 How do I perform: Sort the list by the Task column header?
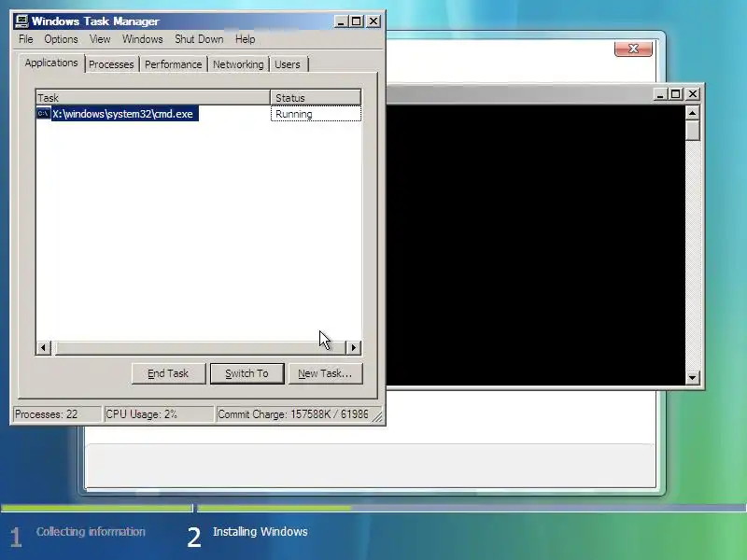153,98
